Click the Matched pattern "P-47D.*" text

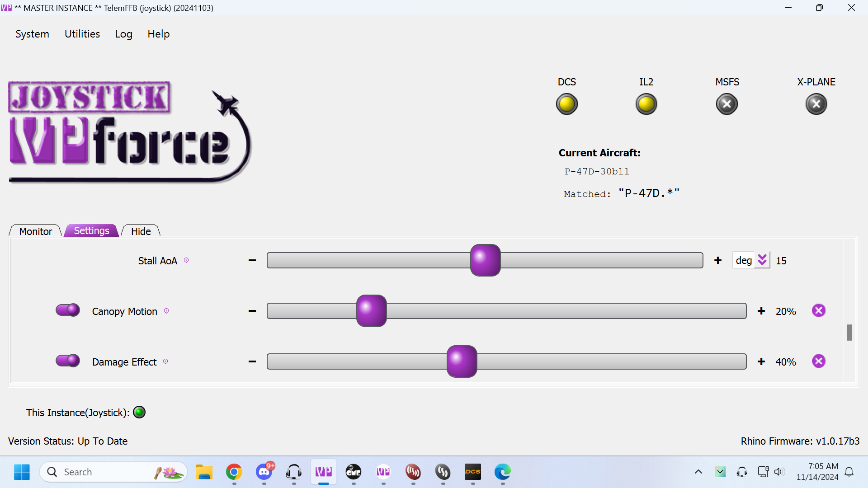[649, 193]
